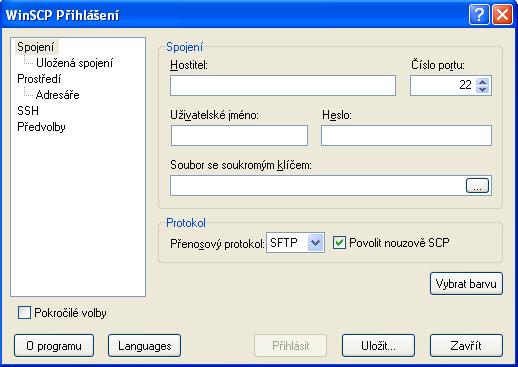The height and width of the screenshot is (367, 518).
Task: Select Prostředí in the tree
Action: pos(39,79)
